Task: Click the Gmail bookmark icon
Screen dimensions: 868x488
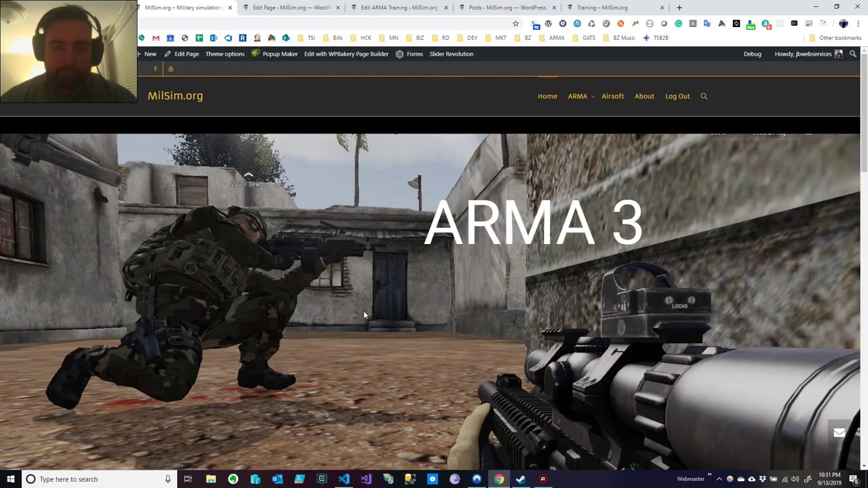Action: pos(156,38)
